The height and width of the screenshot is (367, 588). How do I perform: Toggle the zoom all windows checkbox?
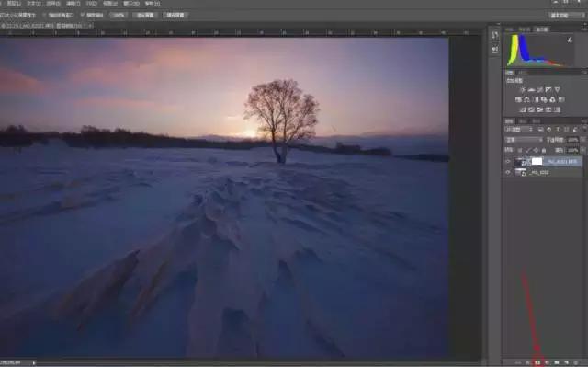click(x=45, y=16)
